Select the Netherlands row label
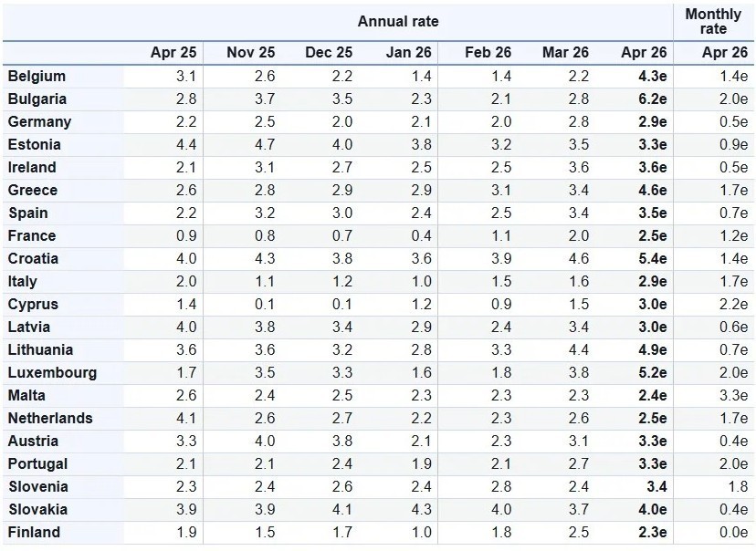 [50, 419]
